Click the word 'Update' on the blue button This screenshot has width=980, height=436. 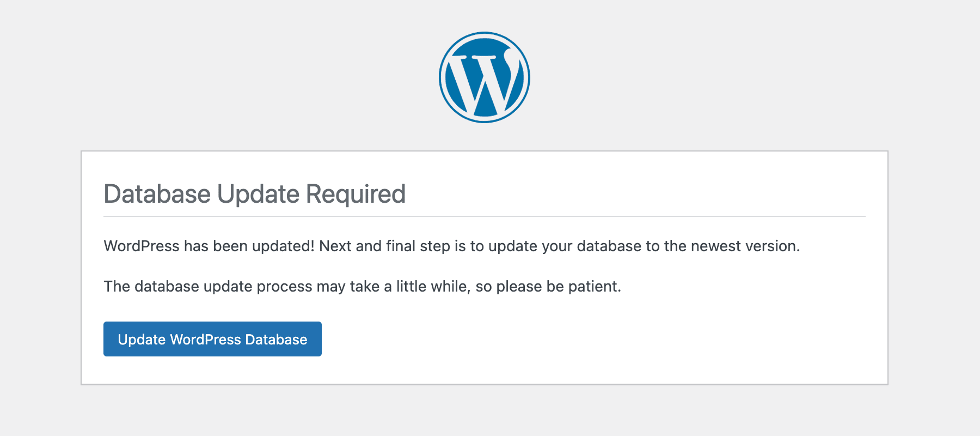[142, 340]
